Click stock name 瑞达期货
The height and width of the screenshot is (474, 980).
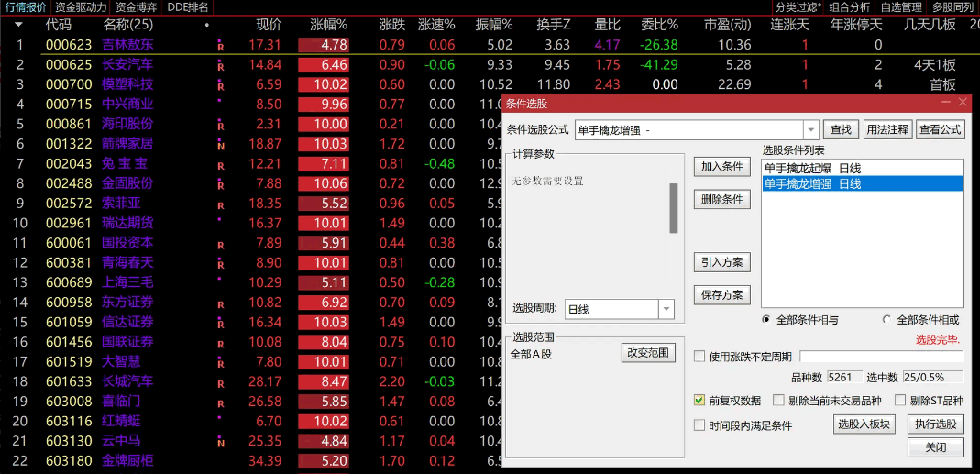[127, 223]
